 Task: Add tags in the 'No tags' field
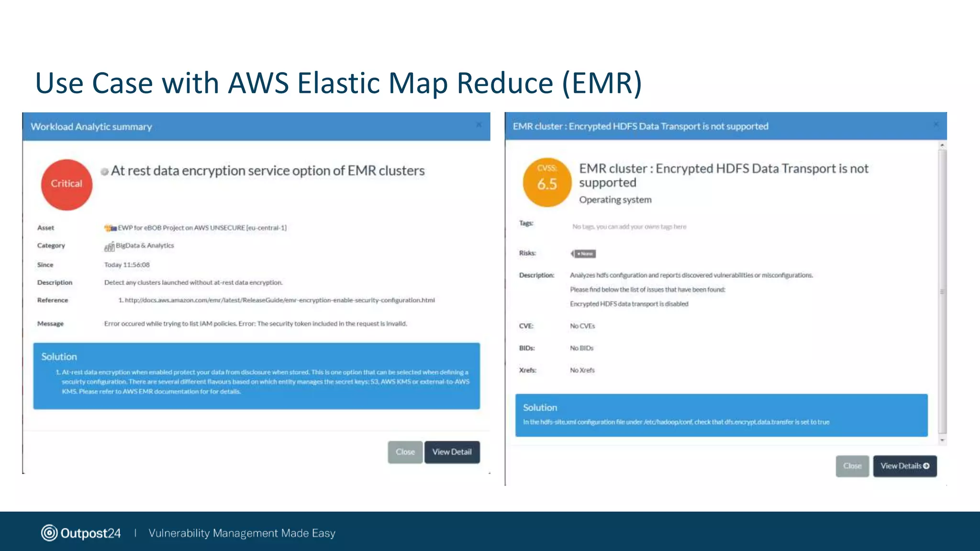click(x=629, y=227)
